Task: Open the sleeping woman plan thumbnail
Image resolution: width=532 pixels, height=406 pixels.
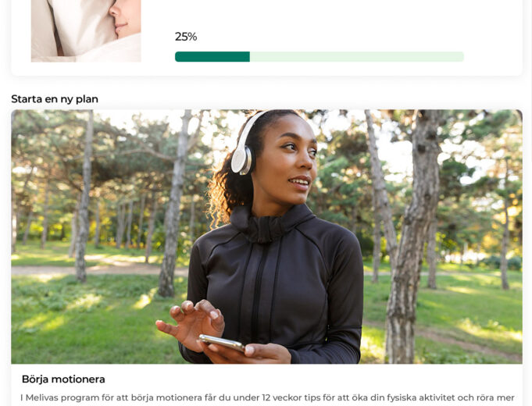Action: tap(86, 31)
